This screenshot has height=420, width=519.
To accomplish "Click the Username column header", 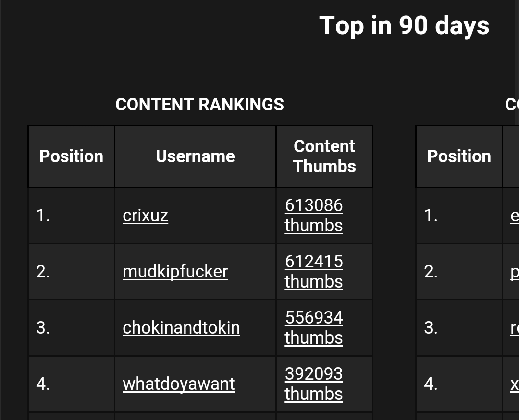I will tap(195, 156).
